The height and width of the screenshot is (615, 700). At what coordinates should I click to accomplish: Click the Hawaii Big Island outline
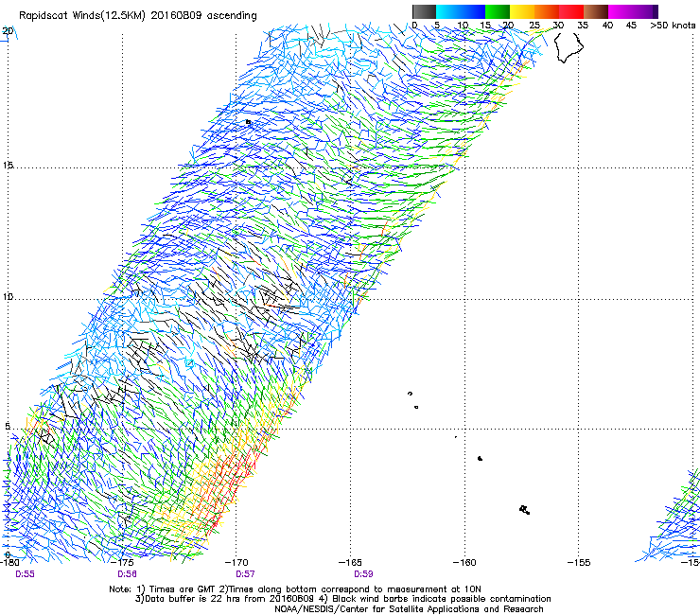coord(569,47)
